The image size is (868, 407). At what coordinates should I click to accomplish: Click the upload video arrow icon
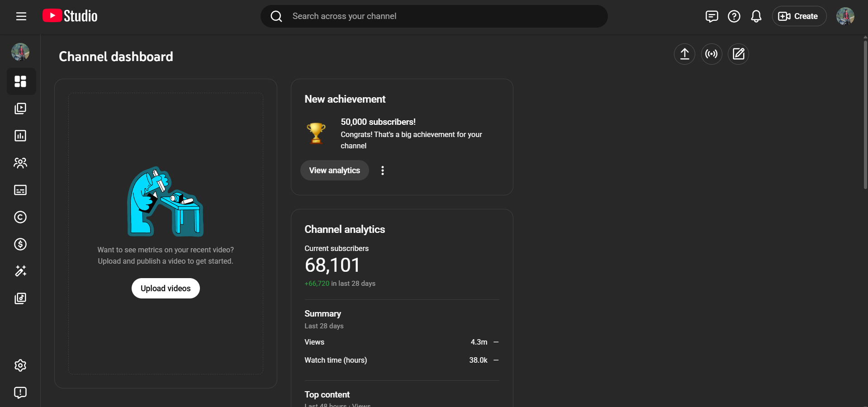click(684, 54)
